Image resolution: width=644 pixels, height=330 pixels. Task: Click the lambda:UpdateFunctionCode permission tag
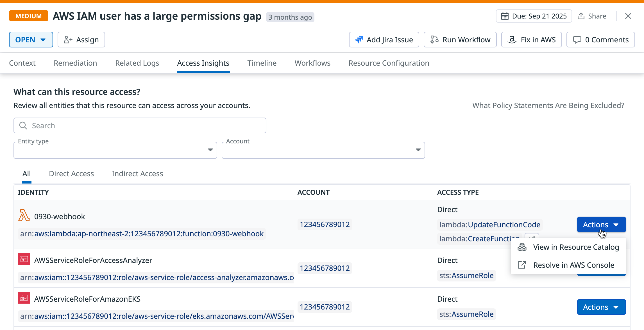tap(490, 224)
